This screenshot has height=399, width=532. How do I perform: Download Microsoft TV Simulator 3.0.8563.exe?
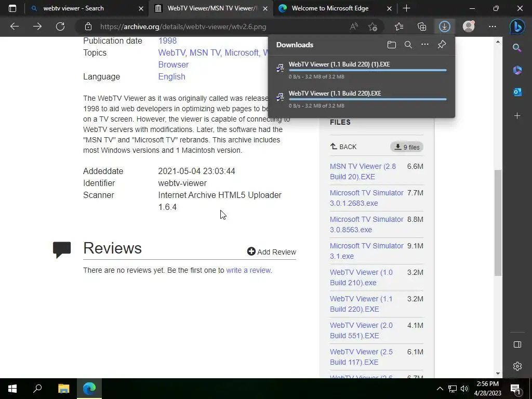[x=366, y=224]
